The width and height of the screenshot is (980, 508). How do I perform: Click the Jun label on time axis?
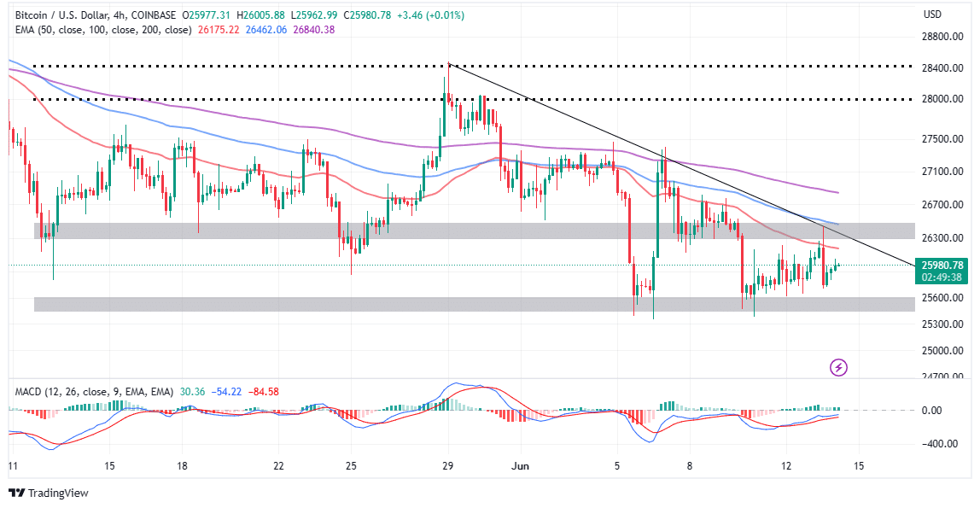coord(520,466)
